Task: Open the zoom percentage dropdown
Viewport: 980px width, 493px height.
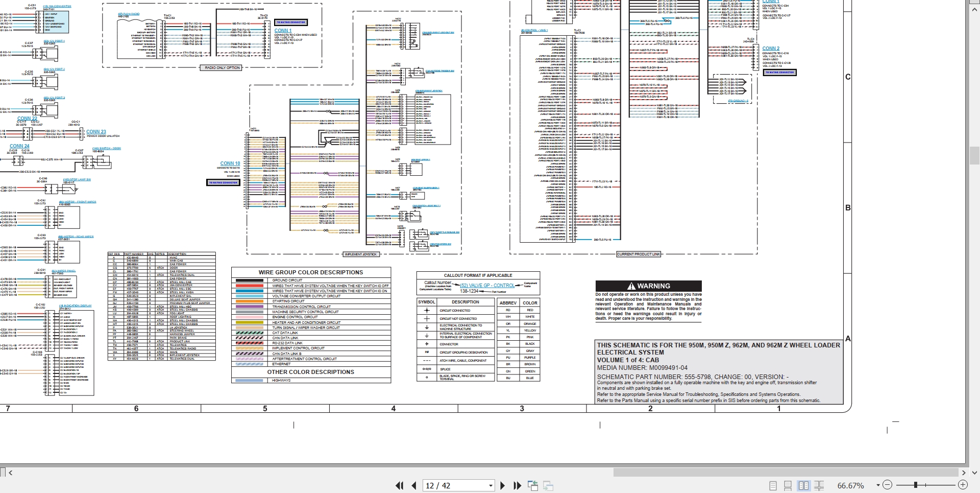Action: tap(878, 485)
